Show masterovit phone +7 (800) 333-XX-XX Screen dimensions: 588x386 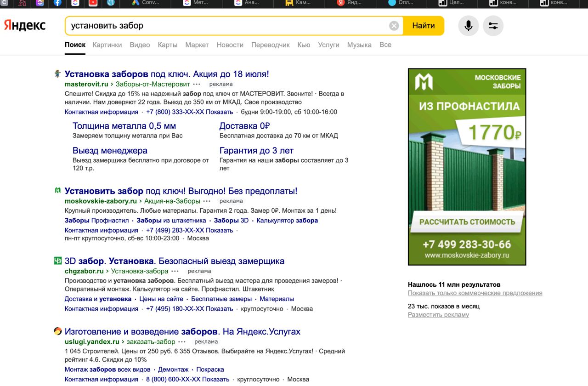(x=190, y=112)
